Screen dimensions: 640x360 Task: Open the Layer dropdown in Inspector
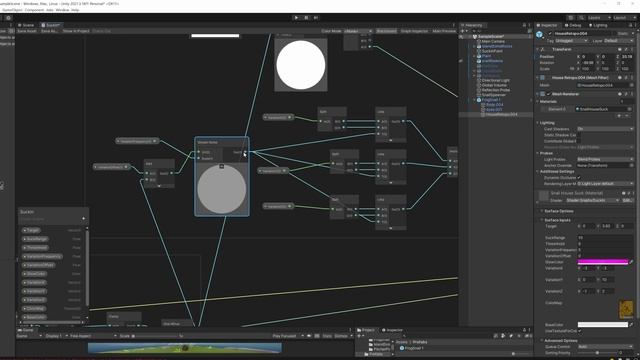click(x=618, y=41)
